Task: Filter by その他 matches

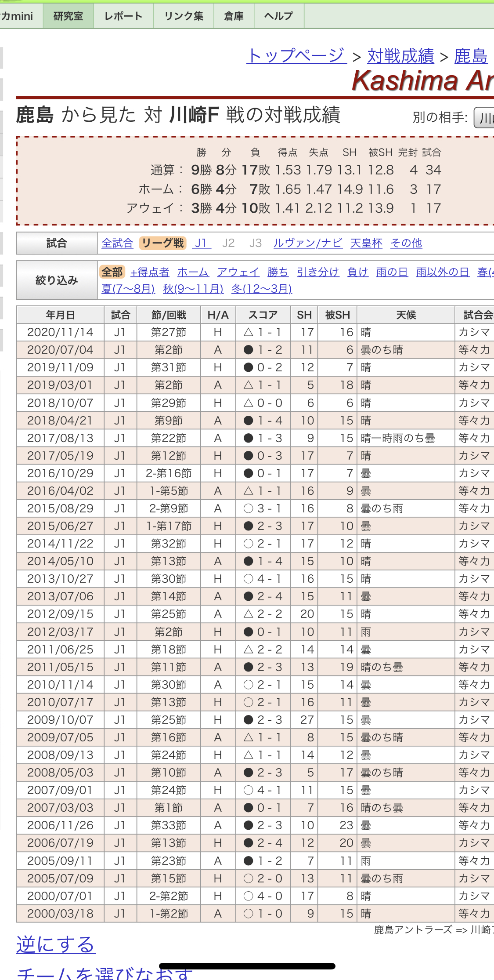Action: [406, 243]
